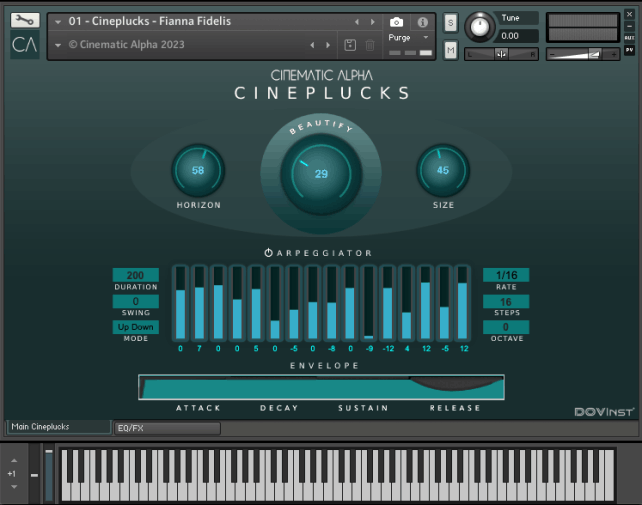Click the arpeggiator step bar labeled 4
Image resolution: width=642 pixels, height=505 pixels.
point(407,303)
